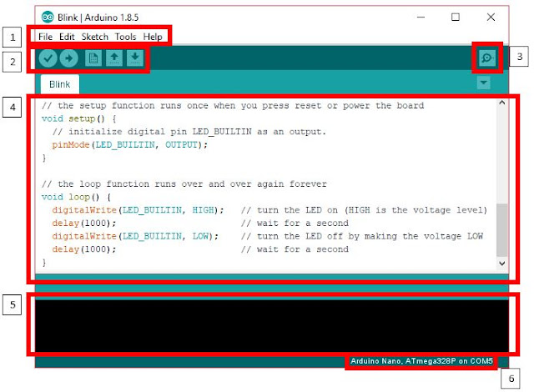Click 'digitalWrite(LED_BUILTIN, HIGH);' code
534x392 pixels.
(x=138, y=210)
